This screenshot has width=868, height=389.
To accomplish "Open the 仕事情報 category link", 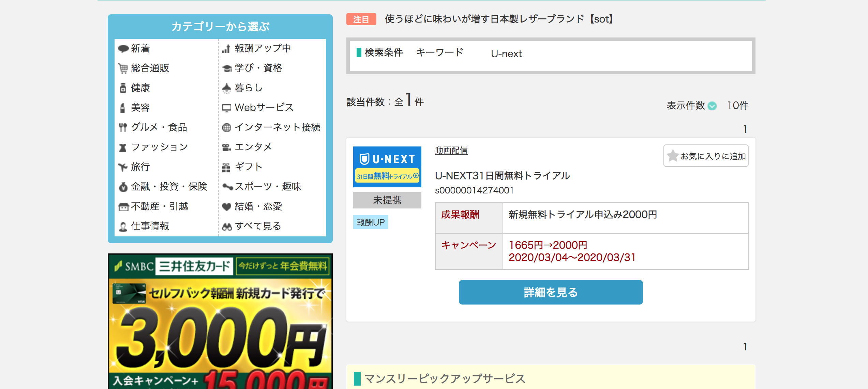I will click(150, 226).
